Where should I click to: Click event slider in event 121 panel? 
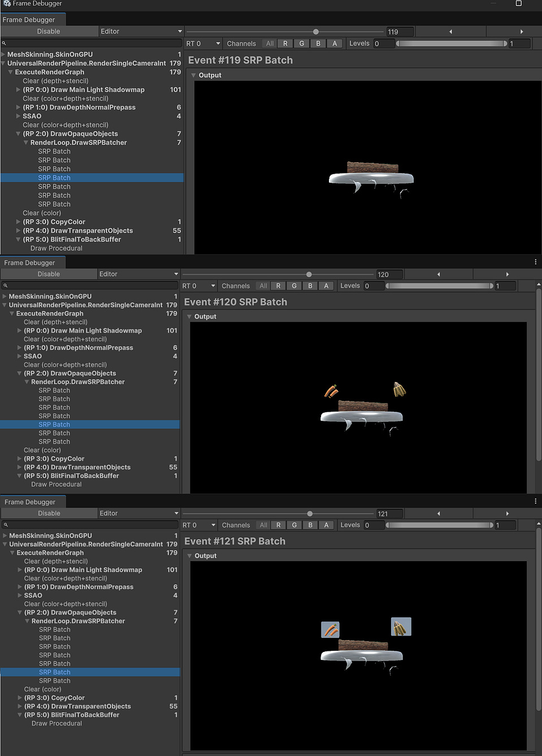(x=278, y=513)
